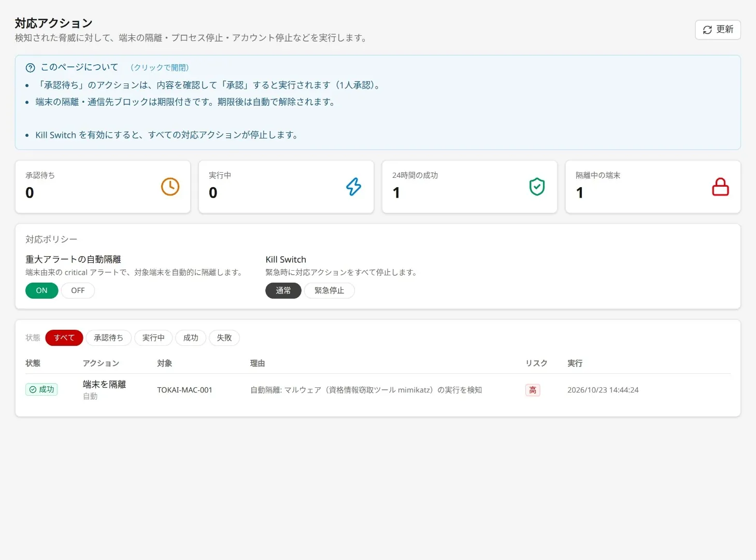Filter actions by すべて

click(64, 338)
